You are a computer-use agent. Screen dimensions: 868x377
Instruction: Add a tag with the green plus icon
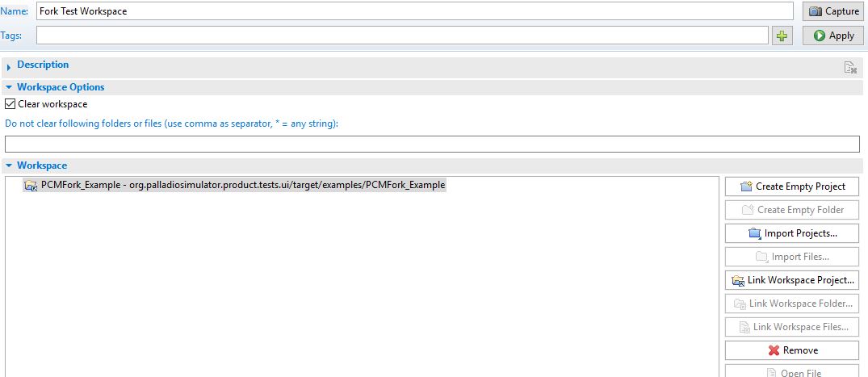[782, 36]
